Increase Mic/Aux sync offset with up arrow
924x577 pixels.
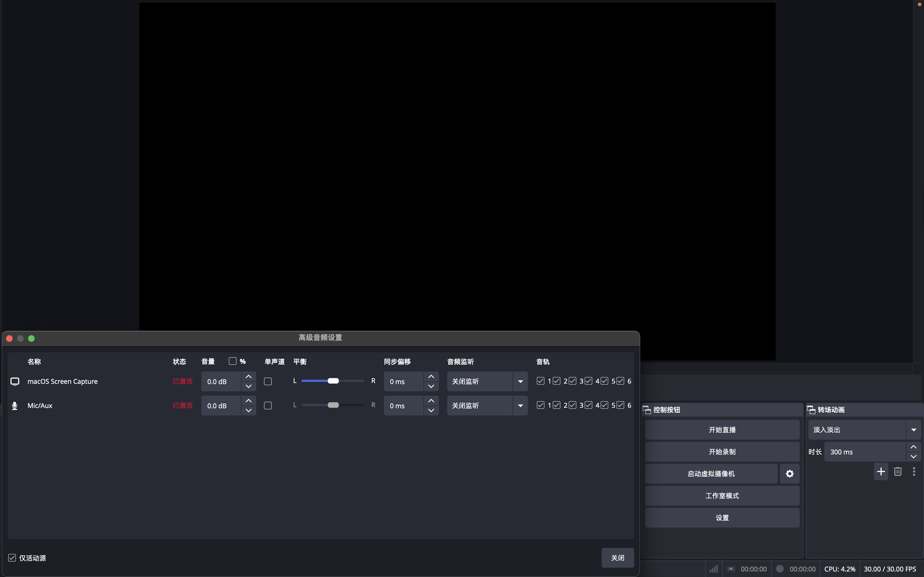tap(431, 401)
